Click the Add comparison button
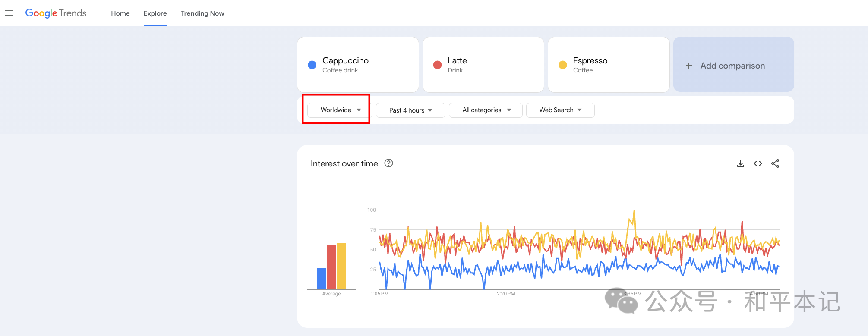Viewport: 868px width, 336px height. coord(733,64)
